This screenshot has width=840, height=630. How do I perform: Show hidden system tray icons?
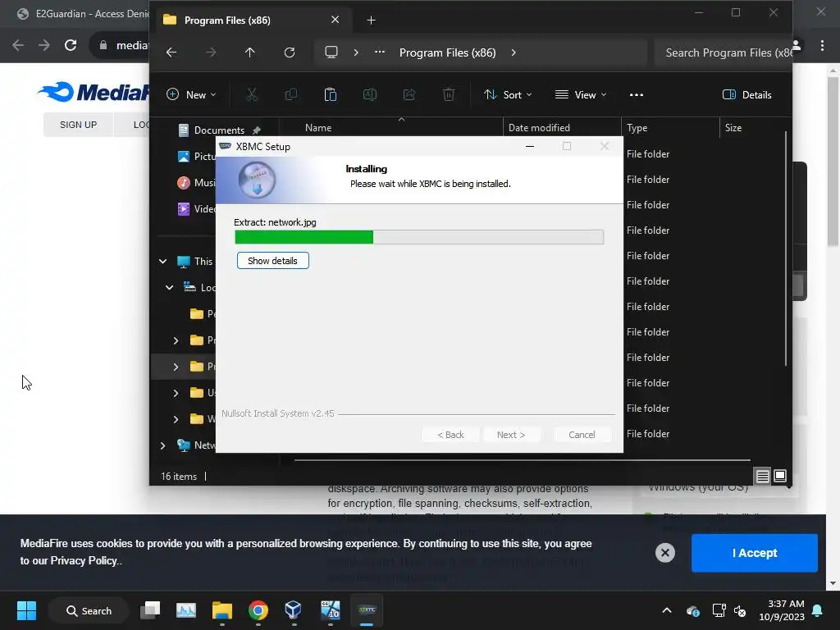[x=666, y=610]
